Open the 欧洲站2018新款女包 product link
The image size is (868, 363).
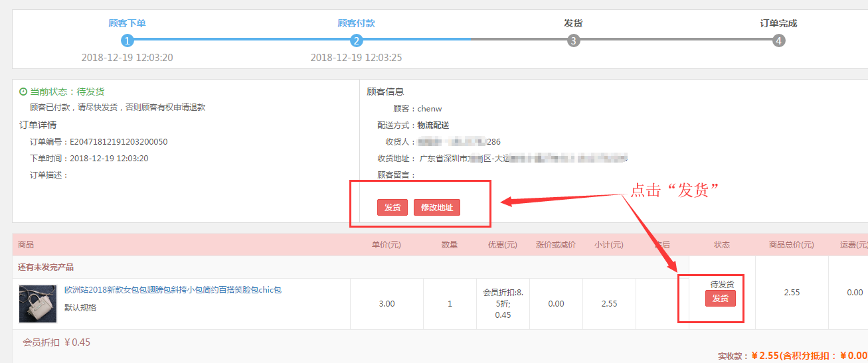173,290
